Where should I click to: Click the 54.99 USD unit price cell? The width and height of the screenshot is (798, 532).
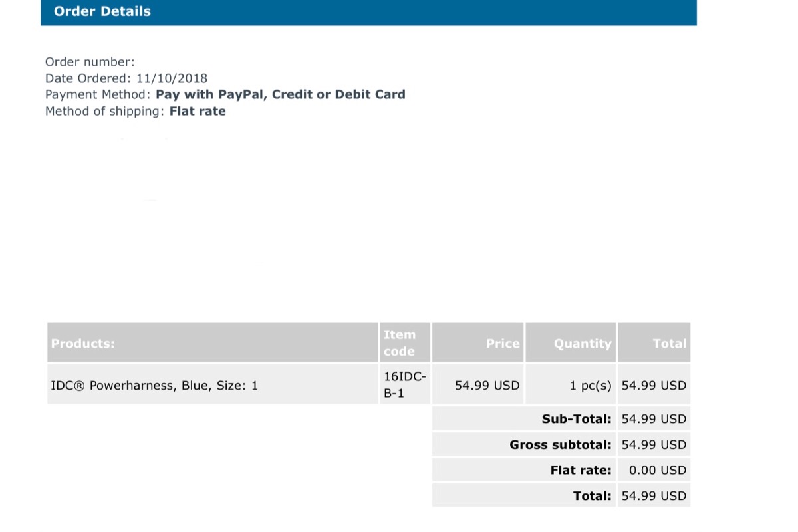[487, 385]
